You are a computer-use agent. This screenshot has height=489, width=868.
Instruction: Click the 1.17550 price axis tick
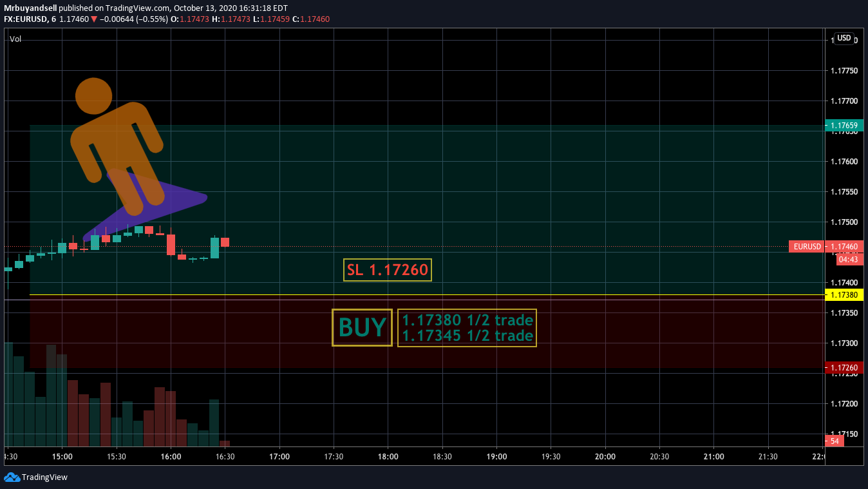click(x=844, y=192)
